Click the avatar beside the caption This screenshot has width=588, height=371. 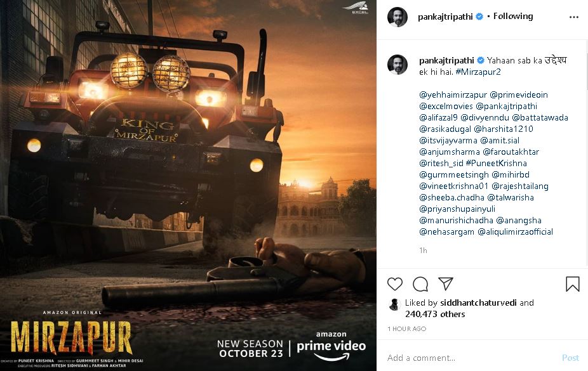[398, 65]
